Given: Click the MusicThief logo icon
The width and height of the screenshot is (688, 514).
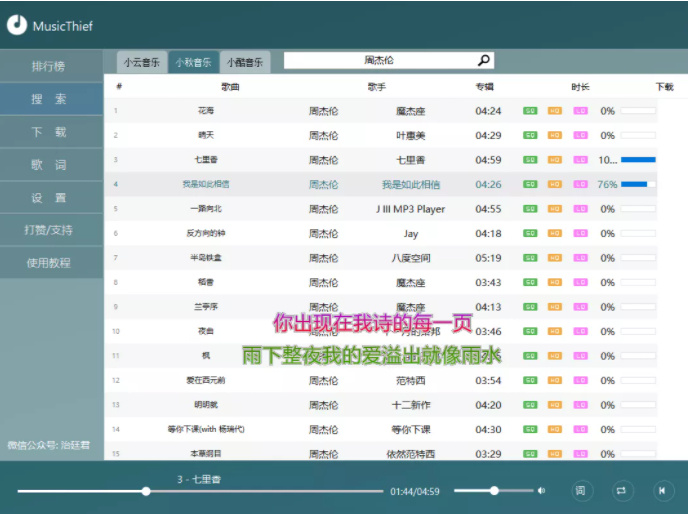Looking at the screenshot, I should (17, 25).
